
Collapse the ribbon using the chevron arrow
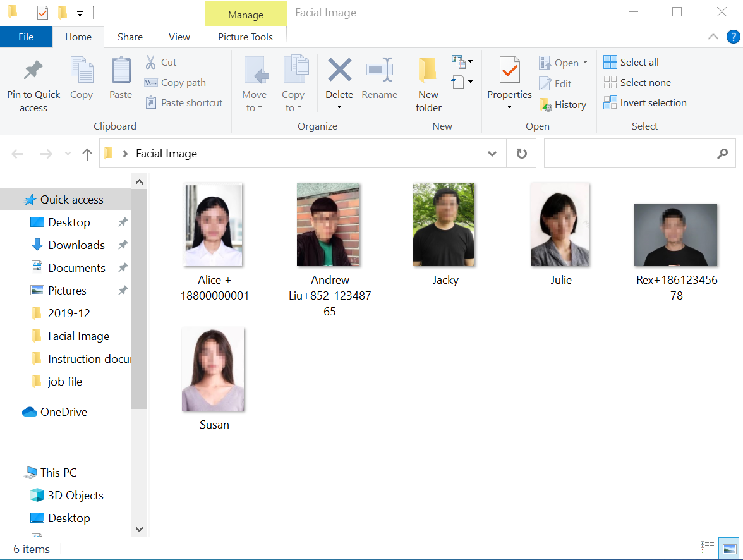pos(713,37)
